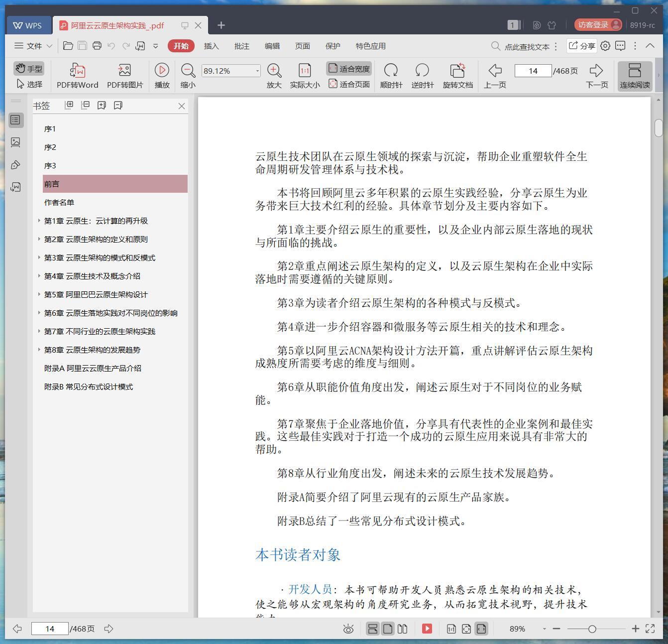This screenshot has height=644, width=668.
Task: Click the red play button in status bar
Action: 427,629
